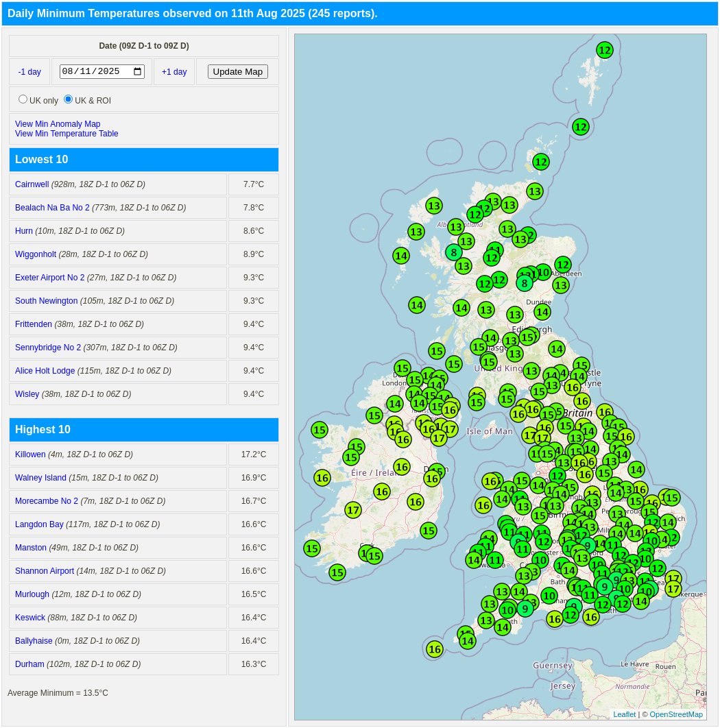Open the Wisley station link
Screen dimensions: 720x728
27,394
